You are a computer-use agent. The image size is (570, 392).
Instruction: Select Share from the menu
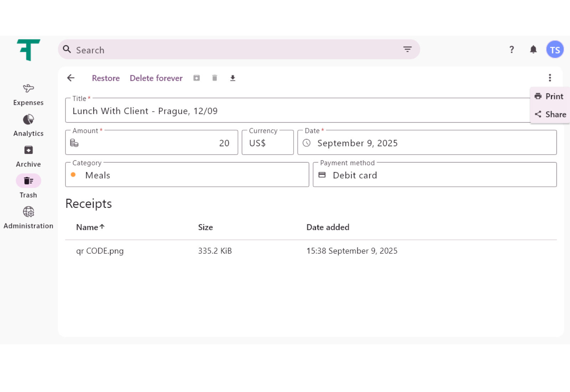coord(550,114)
